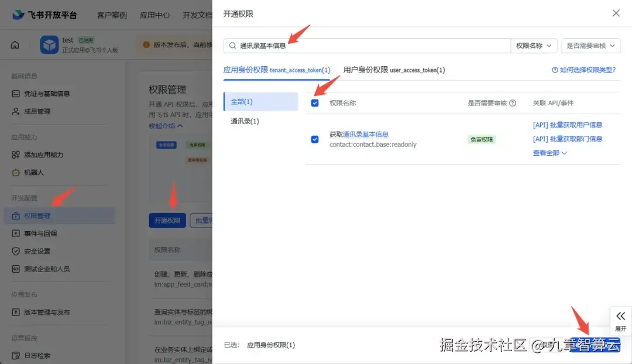Click the 权限名称 column header
Image resolution: width=632 pixels, height=364 pixels.
pos(342,103)
